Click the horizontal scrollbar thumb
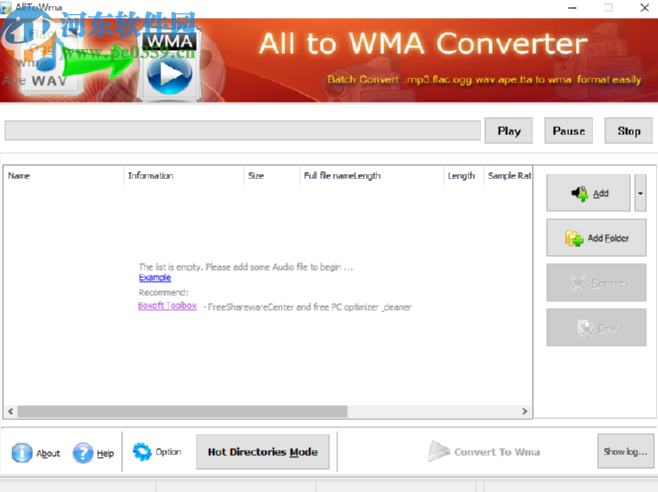This screenshot has height=492, width=658. (183, 411)
